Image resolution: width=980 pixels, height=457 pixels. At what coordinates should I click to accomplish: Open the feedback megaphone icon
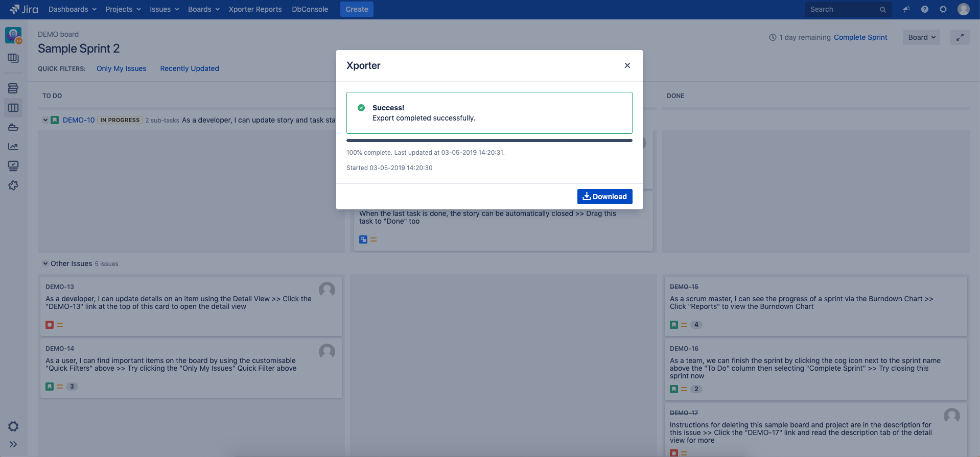pyautogui.click(x=906, y=9)
